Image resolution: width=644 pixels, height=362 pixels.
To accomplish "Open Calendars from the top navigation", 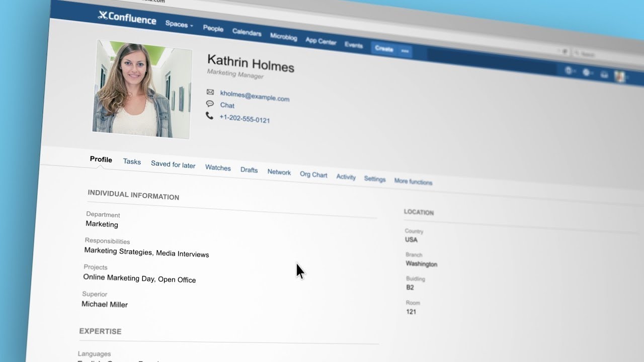I will (x=247, y=32).
